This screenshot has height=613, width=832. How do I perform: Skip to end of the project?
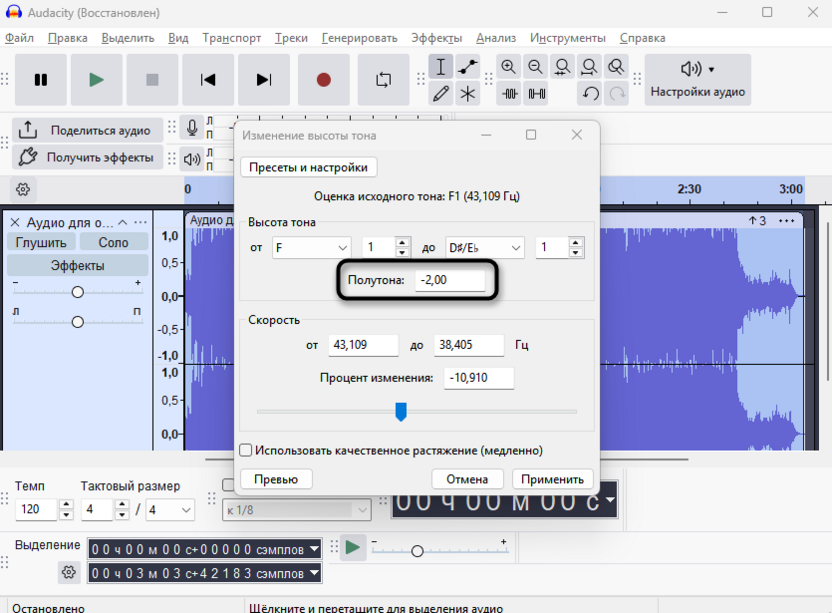[x=264, y=80]
